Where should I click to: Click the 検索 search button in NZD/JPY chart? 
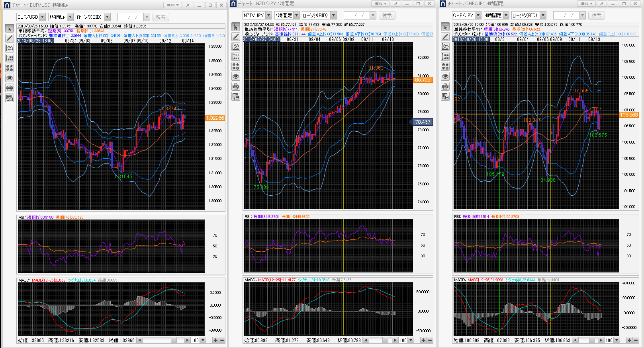point(387,16)
